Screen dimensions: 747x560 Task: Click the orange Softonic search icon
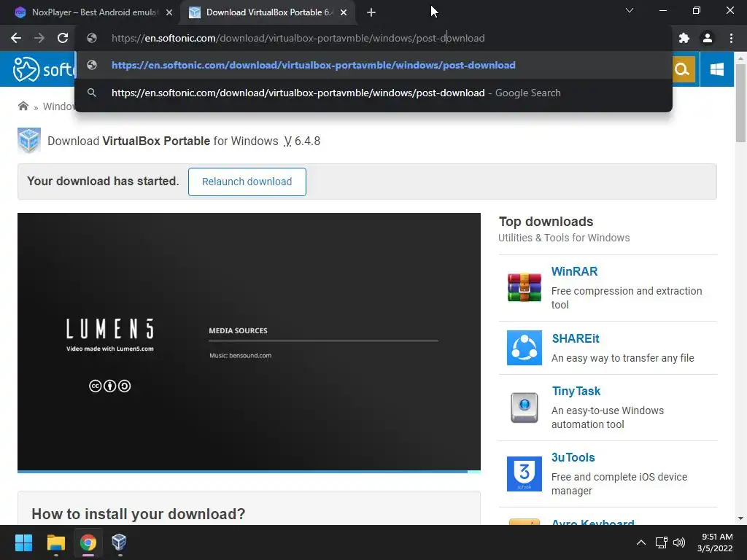(682, 69)
